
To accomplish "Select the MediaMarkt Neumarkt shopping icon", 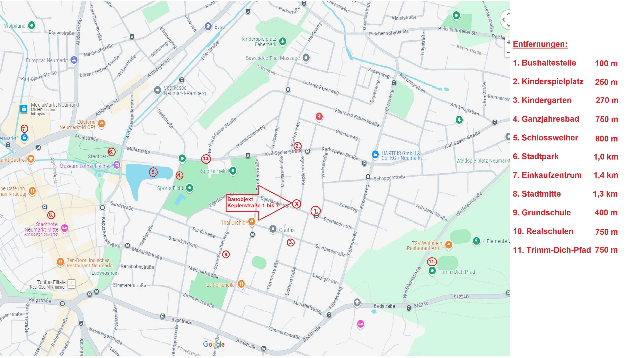I will point(24,109).
